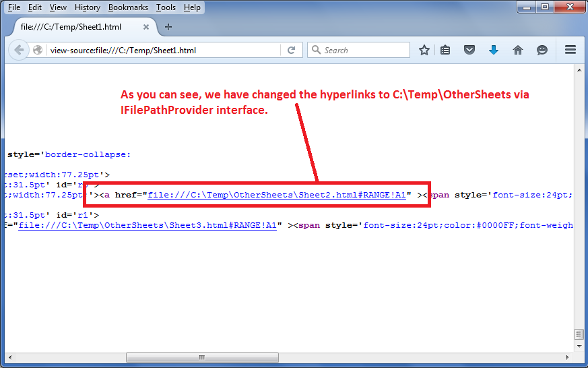Go to the Home page
Viewport: 588px width, 368px height.
click(518, 50)
